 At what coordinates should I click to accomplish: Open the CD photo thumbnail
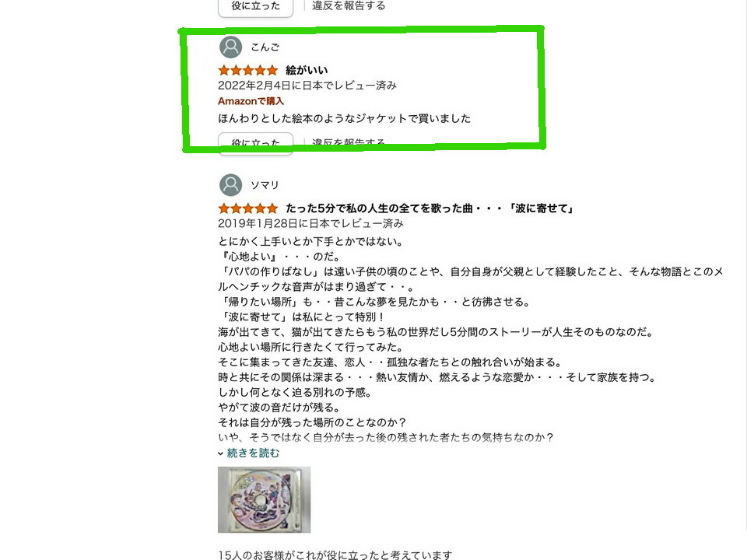[264, 499]
